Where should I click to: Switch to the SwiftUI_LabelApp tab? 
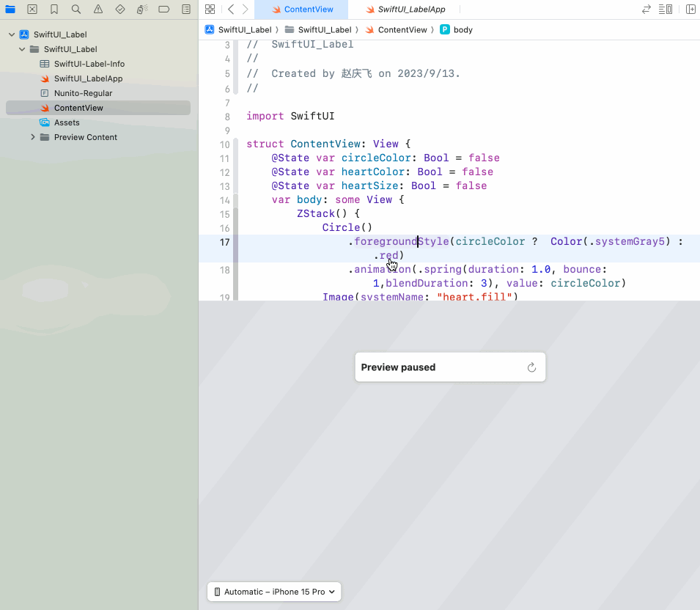point(410,10)
